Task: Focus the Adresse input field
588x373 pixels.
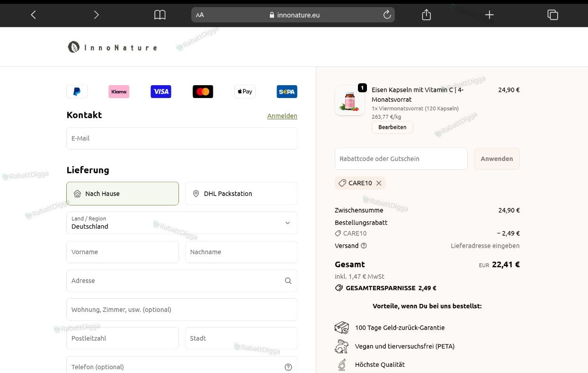Action: tap(182, 281)
